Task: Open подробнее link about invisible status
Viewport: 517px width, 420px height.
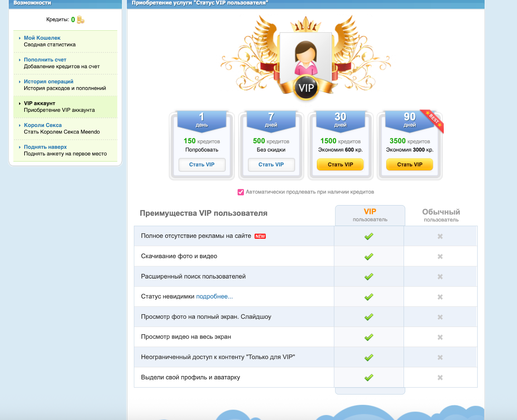Action: coord(214,297)
